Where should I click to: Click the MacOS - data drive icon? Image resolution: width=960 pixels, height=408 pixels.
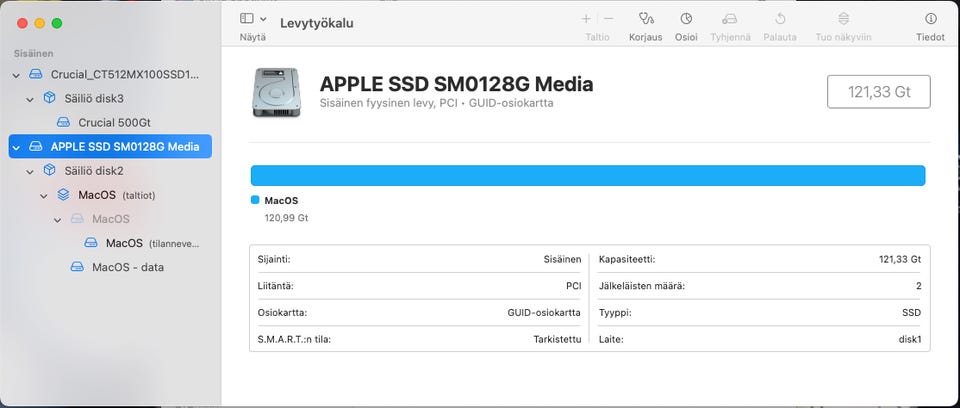(x=77, y=267)
